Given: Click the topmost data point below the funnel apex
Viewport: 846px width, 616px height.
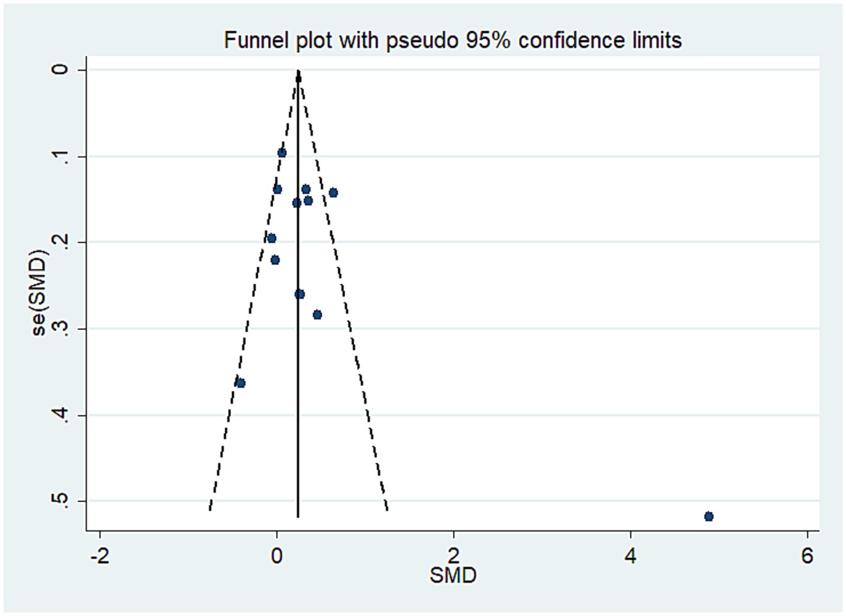Looking at the screenshot, I should (x=282, y=153).
